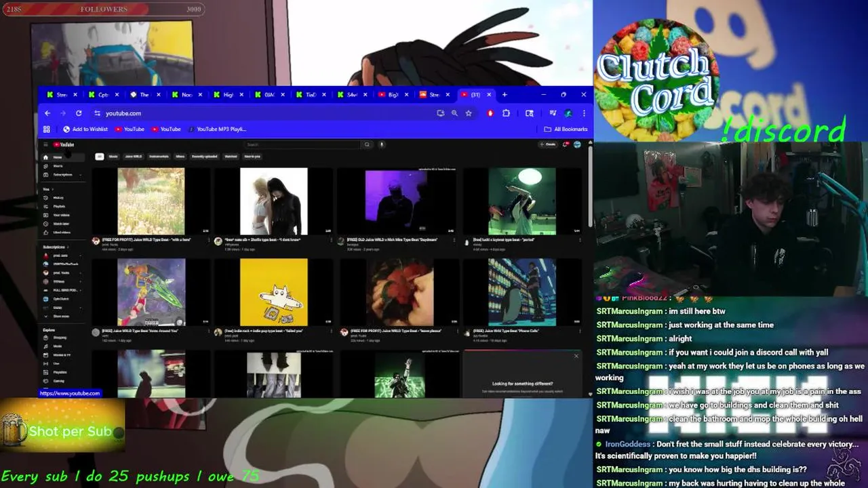Open Music under Explore

point(62,346)
